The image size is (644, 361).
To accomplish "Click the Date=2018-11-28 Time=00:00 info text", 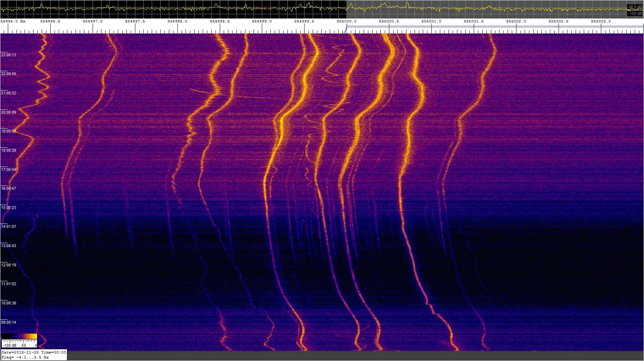I will pyautogui.click(x=34, y=352).
